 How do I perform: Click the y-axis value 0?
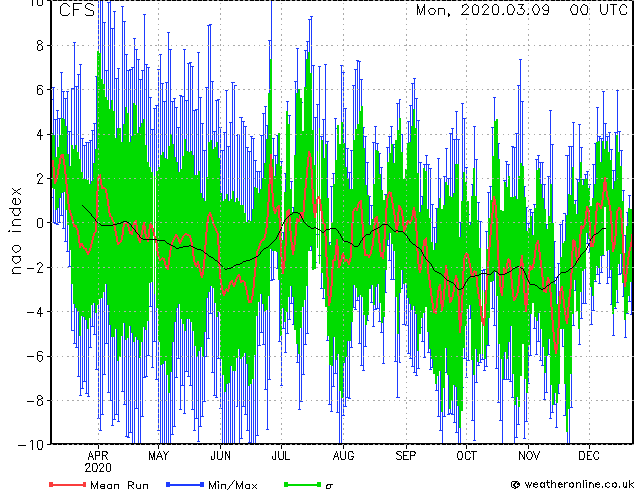40,223
